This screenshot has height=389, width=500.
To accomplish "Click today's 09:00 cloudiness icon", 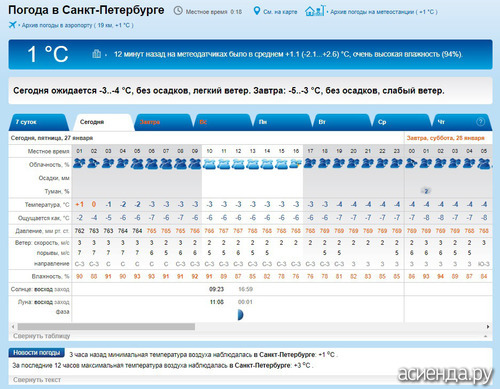I will (x=195, y=163).
